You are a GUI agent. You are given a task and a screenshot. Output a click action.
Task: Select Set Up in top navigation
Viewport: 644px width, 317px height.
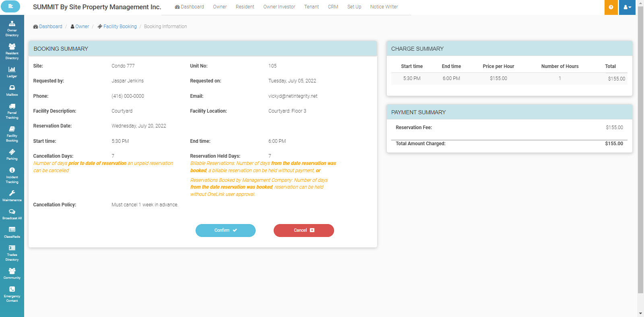[354, 7]
